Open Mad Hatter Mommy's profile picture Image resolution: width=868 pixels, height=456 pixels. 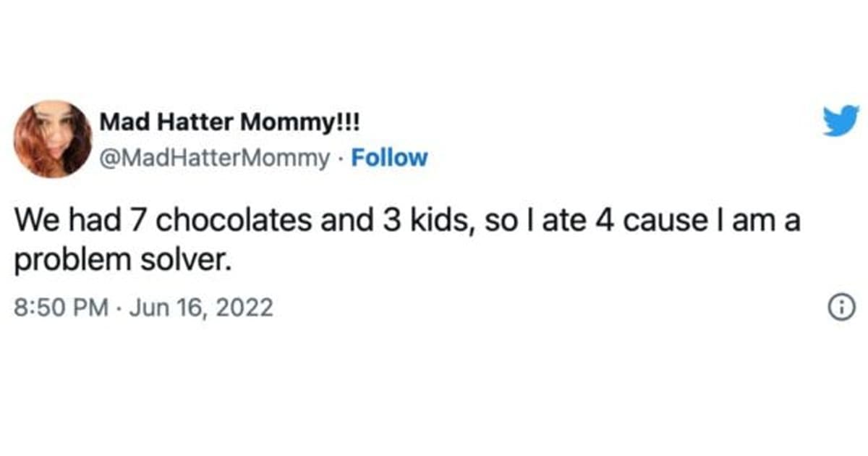pos(52,139)
